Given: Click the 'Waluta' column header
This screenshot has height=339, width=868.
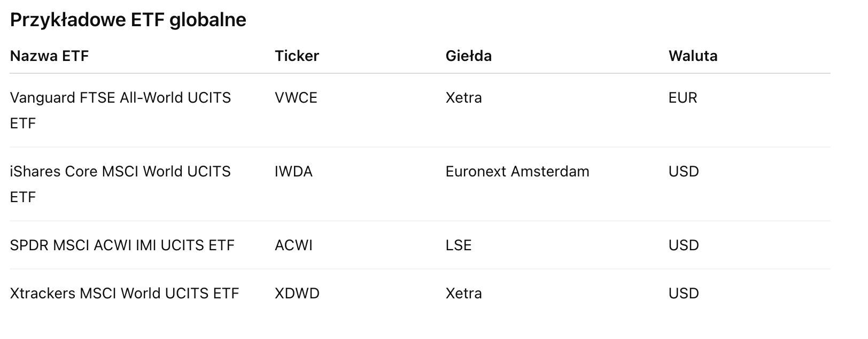Looking at the screenshot, I should [x=693, y=56].
